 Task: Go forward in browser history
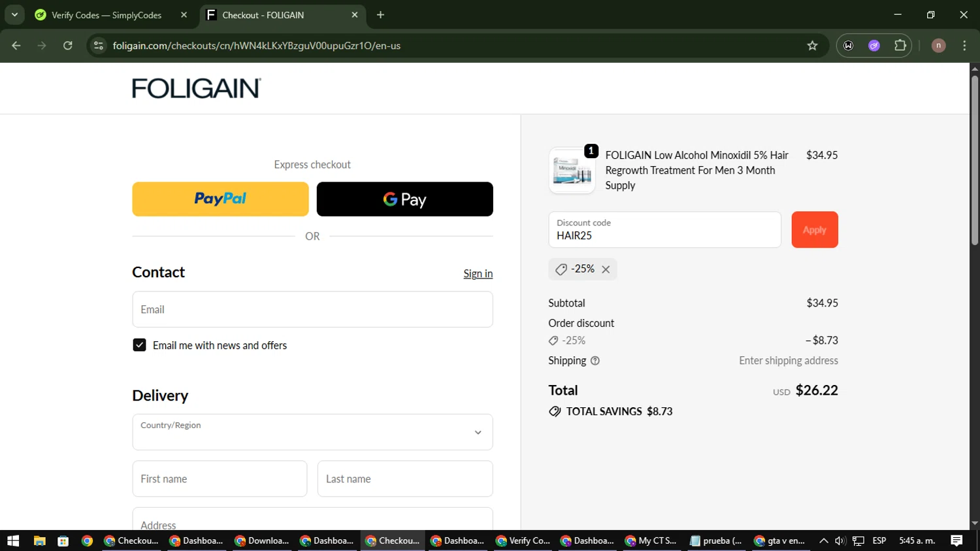[x=42, y=46]
